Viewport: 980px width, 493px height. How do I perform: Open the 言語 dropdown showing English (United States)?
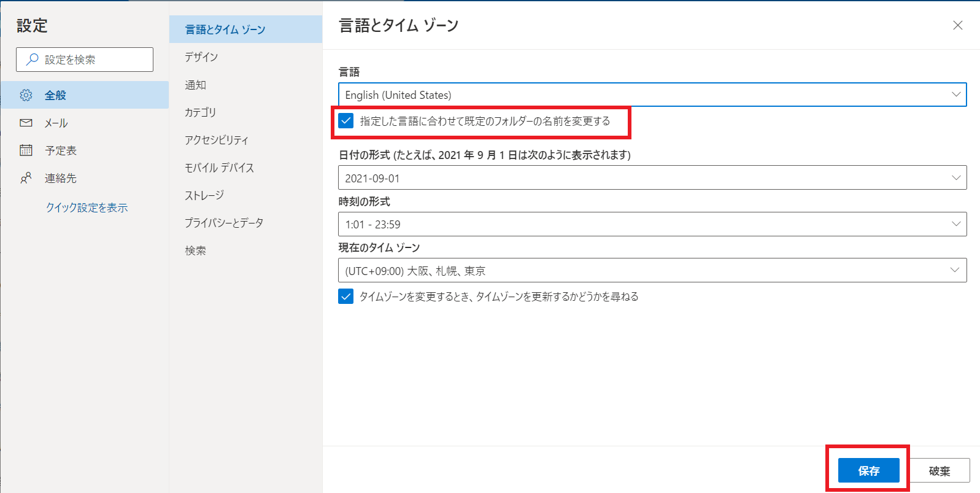point(652,95)
